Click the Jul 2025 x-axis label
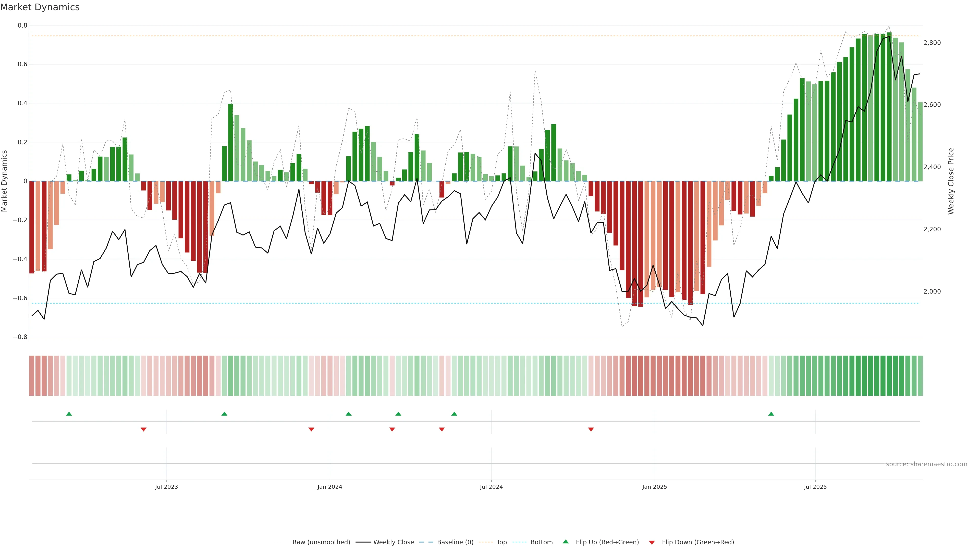 tap(815, 487)
